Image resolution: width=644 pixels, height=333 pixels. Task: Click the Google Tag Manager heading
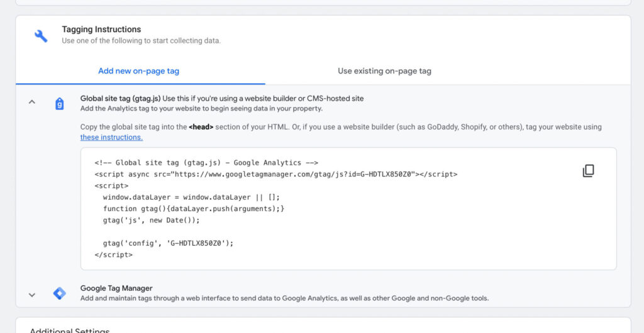tap(116, 288)
